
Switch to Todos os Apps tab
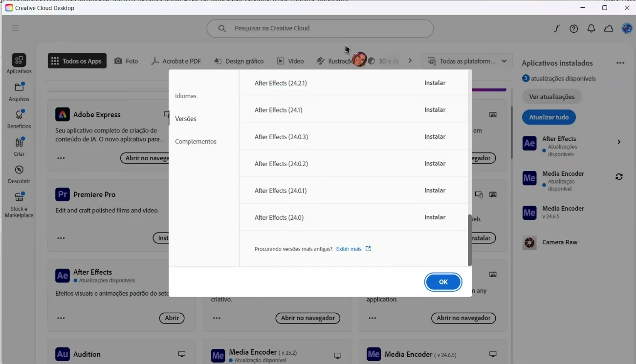77,61
